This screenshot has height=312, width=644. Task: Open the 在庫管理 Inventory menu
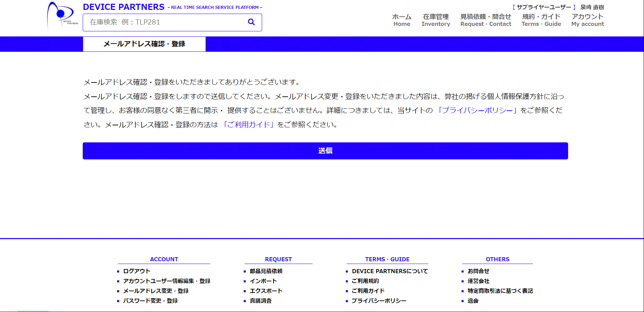pyautogui.click(x=436, y=20)
